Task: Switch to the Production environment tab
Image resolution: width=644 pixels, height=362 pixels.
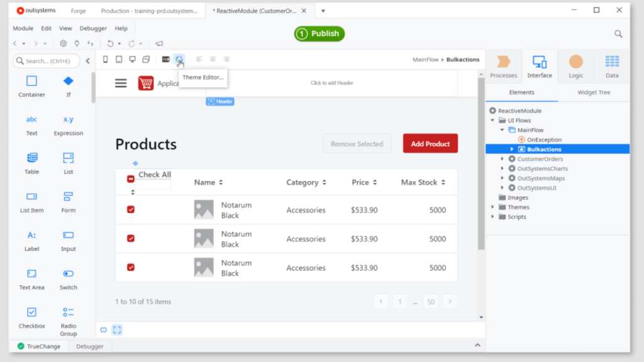Action: tap(149, 11)
